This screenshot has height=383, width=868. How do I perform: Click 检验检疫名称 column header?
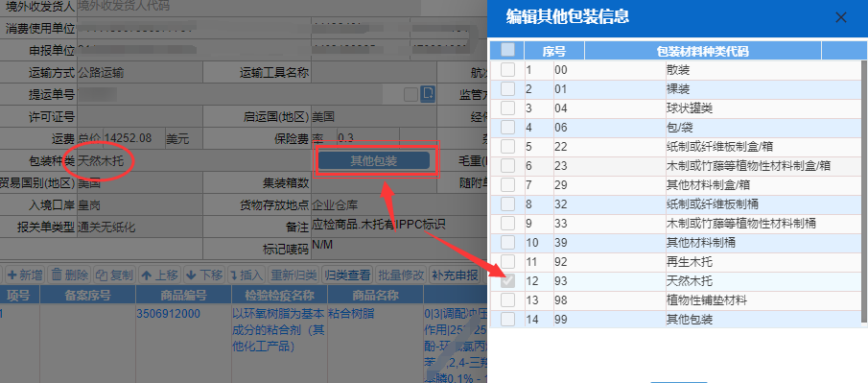tap(279, 295)
